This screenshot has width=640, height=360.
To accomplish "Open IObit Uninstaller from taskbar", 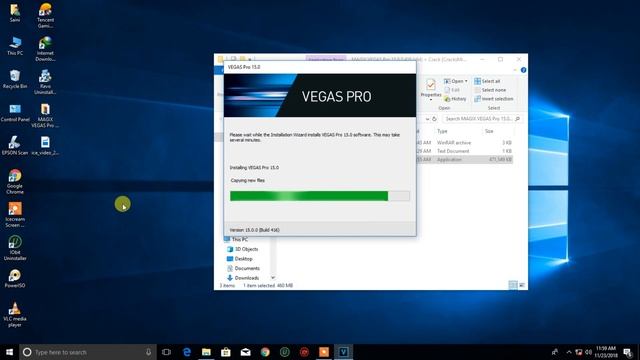I will (285, 352).
